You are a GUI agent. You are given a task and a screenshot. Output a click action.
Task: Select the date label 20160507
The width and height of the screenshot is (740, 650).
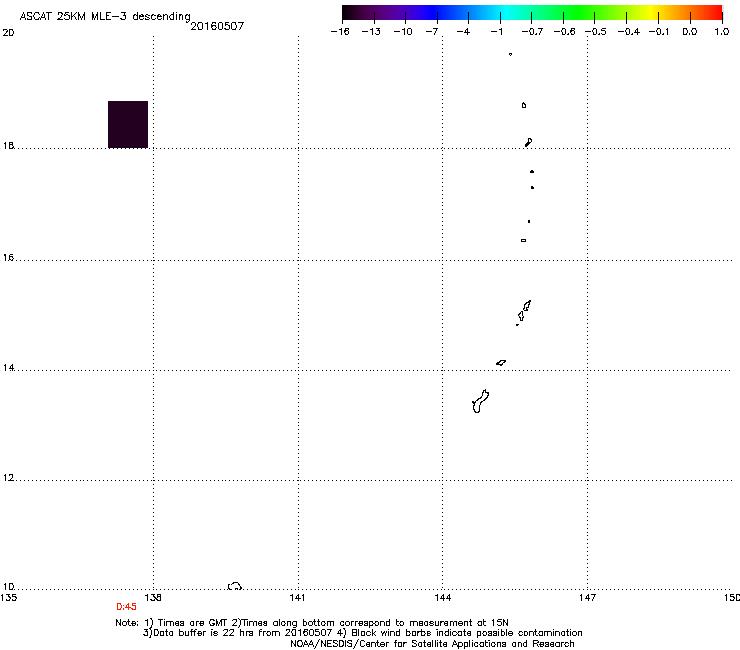tap(217, 26)
